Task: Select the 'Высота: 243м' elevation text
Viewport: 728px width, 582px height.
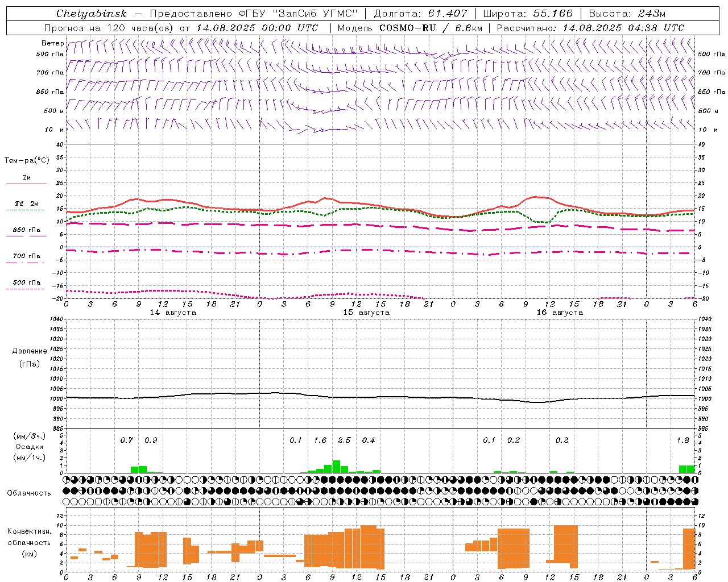Action: coord(627,14)
